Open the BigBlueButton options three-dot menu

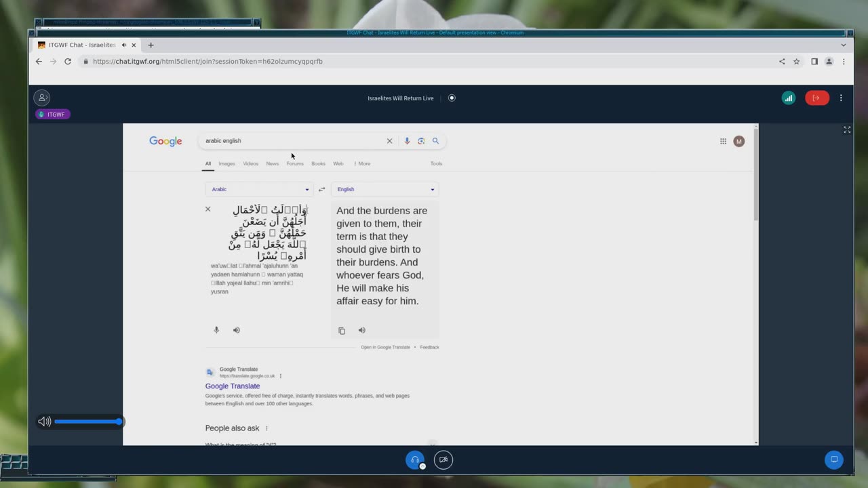pos(841,98)
